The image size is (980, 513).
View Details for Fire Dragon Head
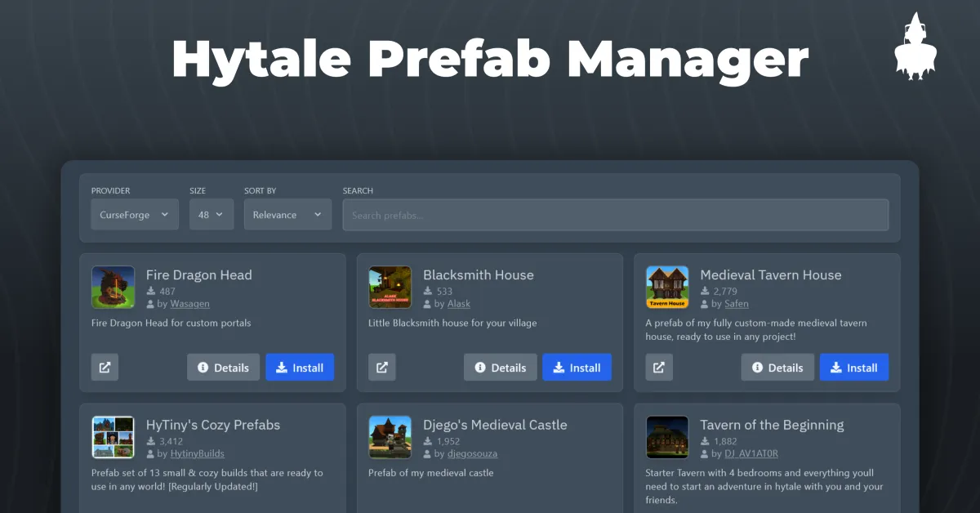(223, 368)
